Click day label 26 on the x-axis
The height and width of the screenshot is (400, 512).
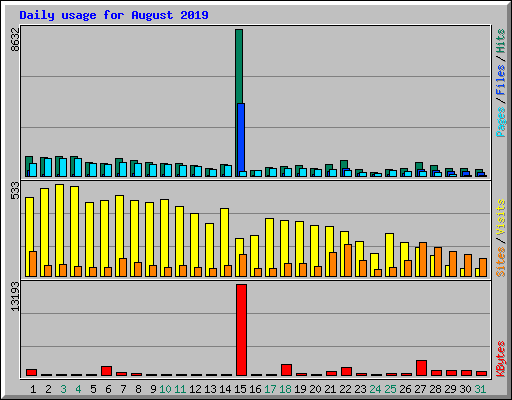click(405, 389)
